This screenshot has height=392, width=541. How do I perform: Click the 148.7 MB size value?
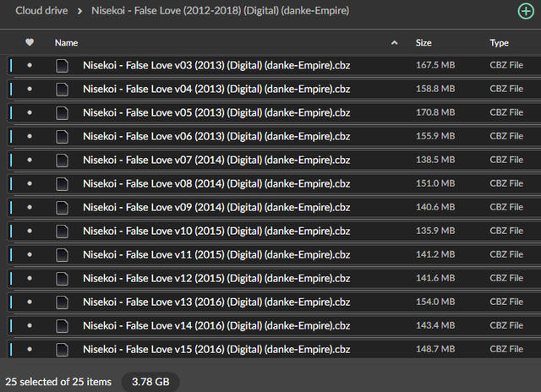(x=435, y=349)
